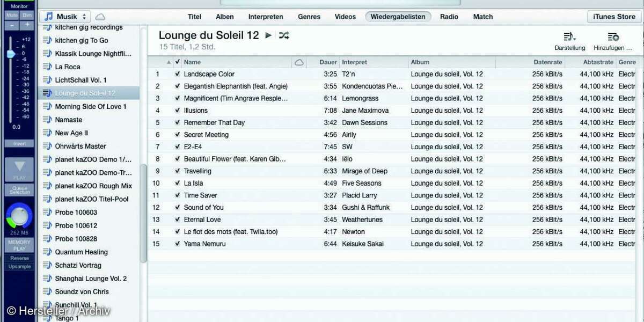Toggle the Mute button in Monitor panel
Viewport: 644px width, 322px height.
point(11,15)
